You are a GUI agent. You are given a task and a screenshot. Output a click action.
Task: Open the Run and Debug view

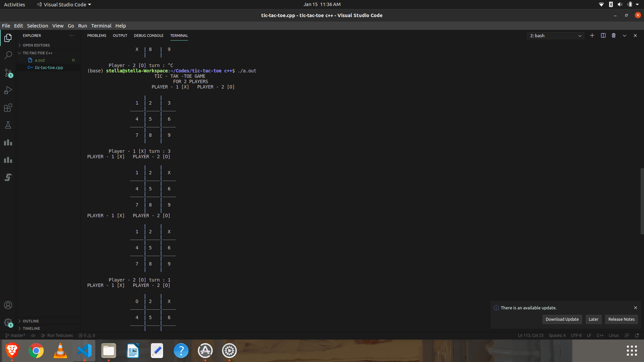point(8,90)
